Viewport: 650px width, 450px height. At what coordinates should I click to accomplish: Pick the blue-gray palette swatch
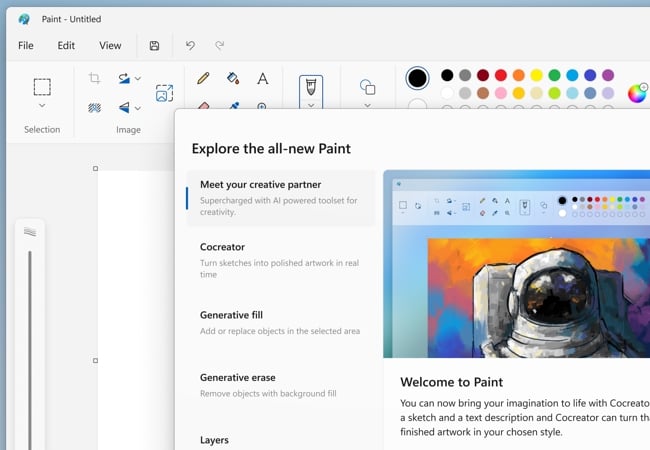(x=590, y=93)
